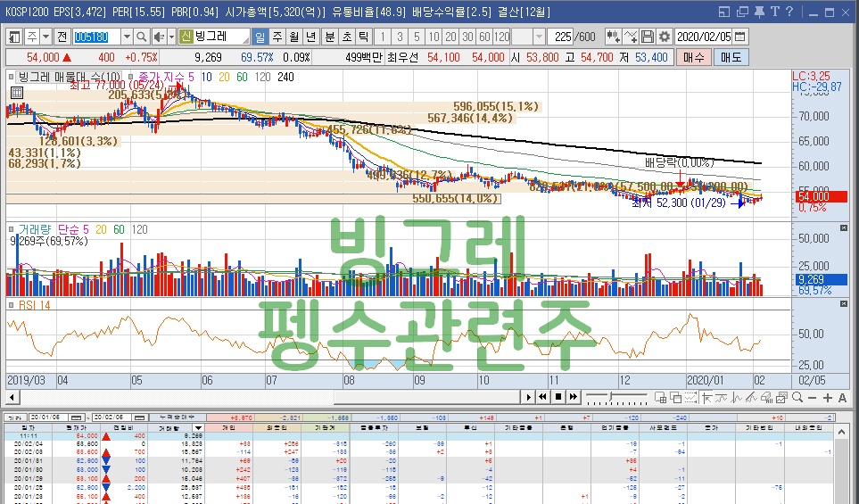Pin the window with pushpin icon

point(759,12)
